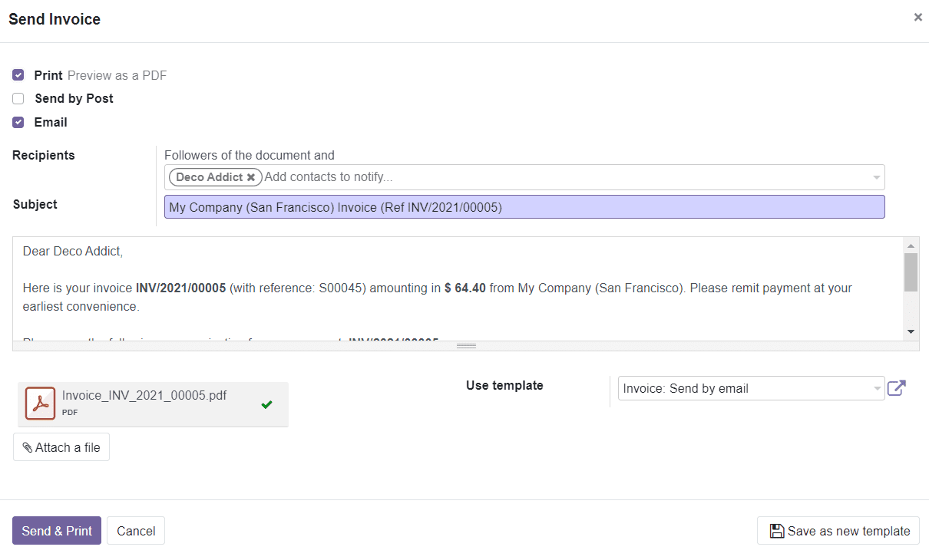929x560 pixels.
Task: Click the Subject input field
Action: click(x=524, y=206)
